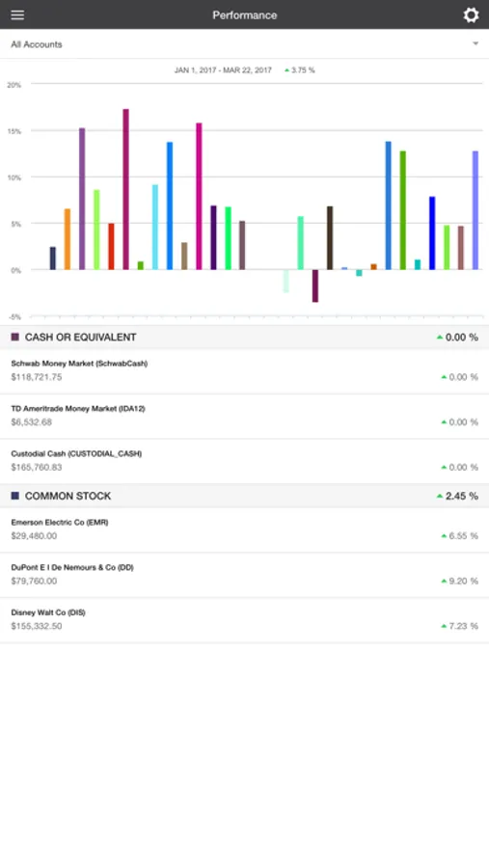
Task: Tap the date range Jan 1 - Mar 22 label
Action: click(x=223, y=70)
